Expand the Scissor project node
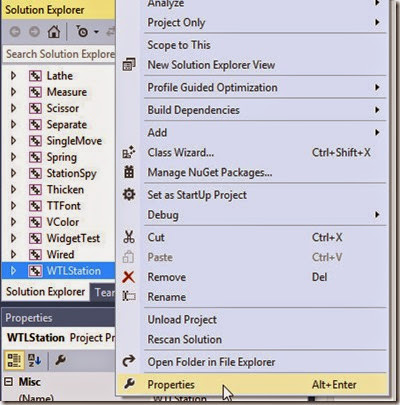Image resolution: width=400 pixels, height=405 pixels. pyautogui.click(x=13, y=108)
